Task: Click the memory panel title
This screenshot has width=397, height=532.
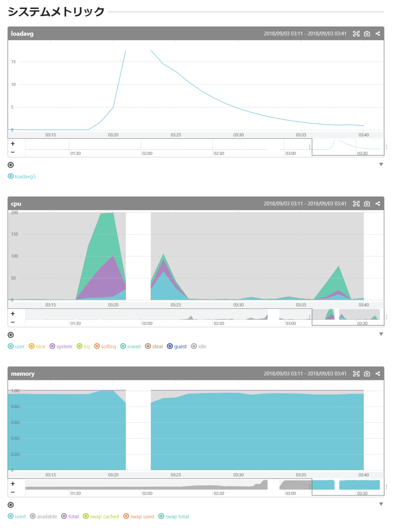Action: tap(23, 374)
